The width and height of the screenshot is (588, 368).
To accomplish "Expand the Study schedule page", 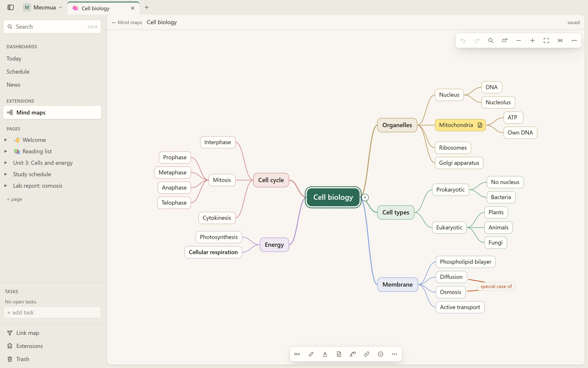I will click(6, 174).
